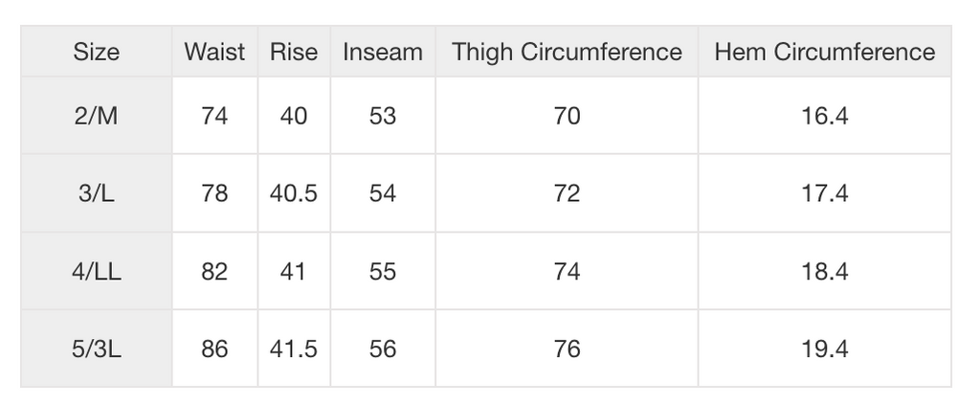Viewport: 980px width, 405px height.
Task: Click the Size column header
Action: (97, 52)
